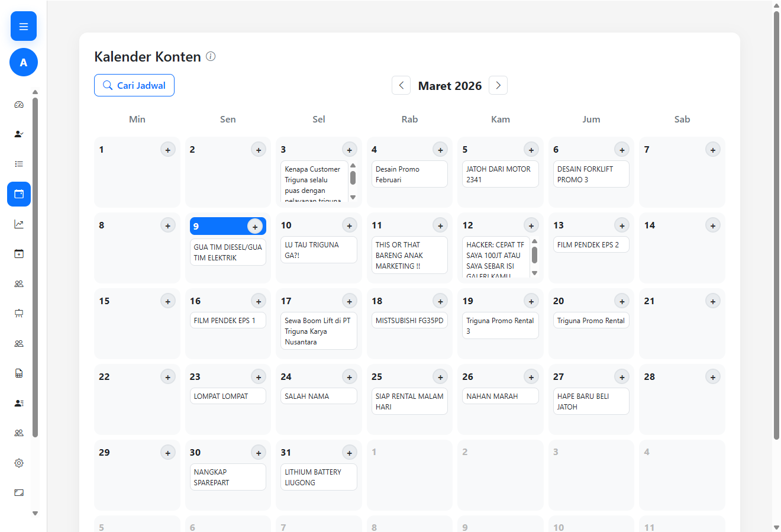Open the spreadsheet file sidebar icon
The image size is (781, 532).
click(x=19, y=373)
